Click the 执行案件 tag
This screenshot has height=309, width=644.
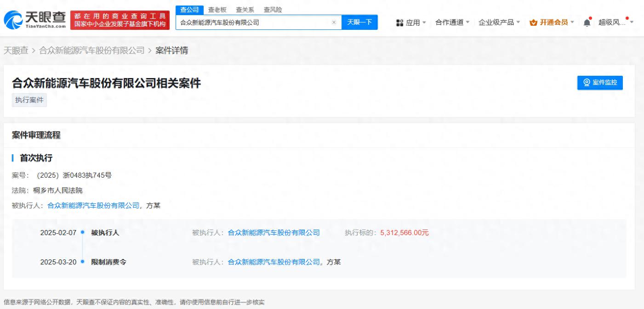pyautogui.click(x=29, y=100)
